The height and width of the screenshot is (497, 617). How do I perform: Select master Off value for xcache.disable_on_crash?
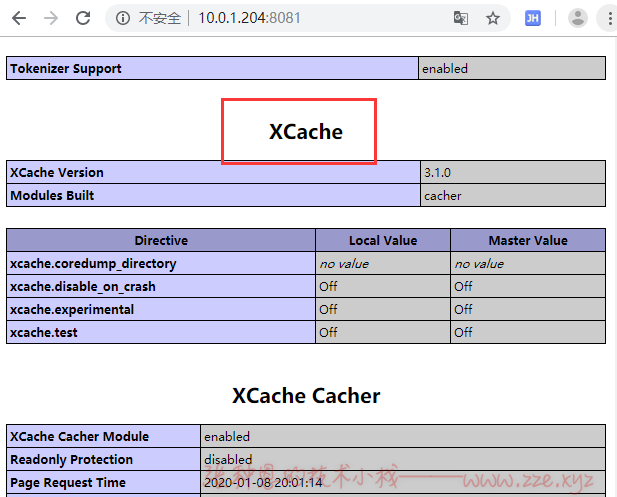click(463, 286)
